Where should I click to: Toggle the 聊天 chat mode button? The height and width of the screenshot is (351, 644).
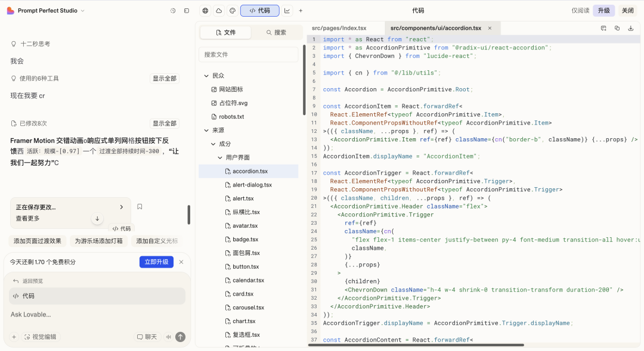[x=147, y=337]
